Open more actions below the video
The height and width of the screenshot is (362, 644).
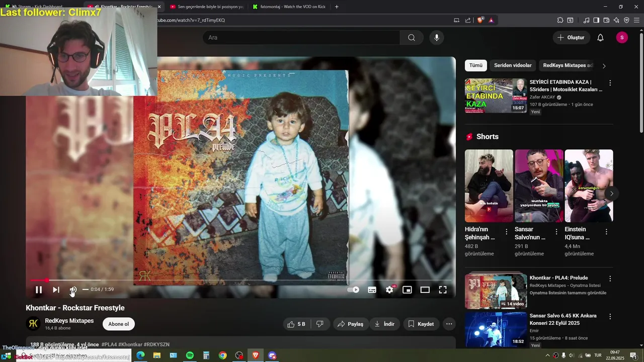(x=449, y=324)
